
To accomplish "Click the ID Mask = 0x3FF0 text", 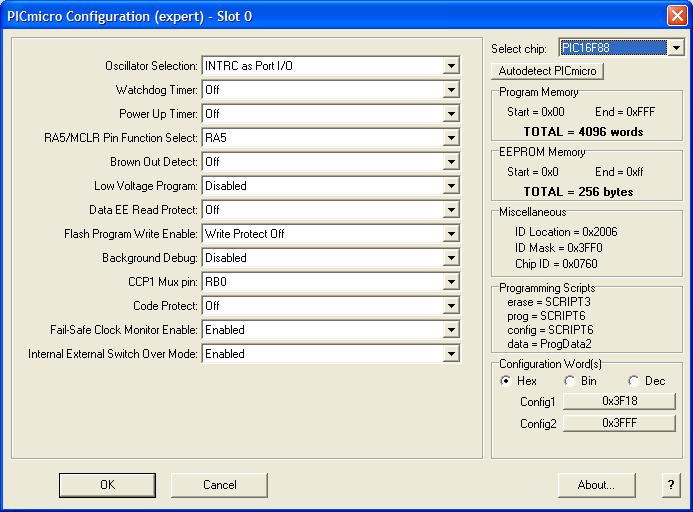I will point(558,248).
